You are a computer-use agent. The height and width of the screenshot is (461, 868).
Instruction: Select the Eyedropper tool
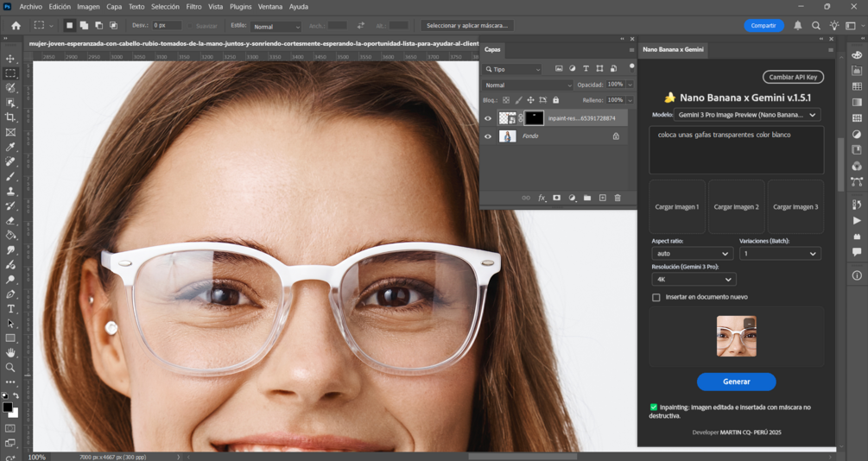click(x=10, y=148)
